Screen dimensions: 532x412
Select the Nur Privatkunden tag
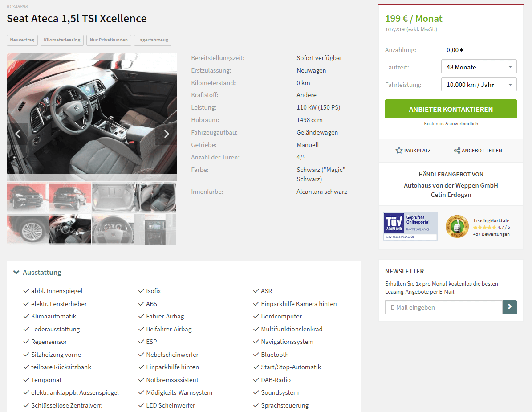[109, 40]
